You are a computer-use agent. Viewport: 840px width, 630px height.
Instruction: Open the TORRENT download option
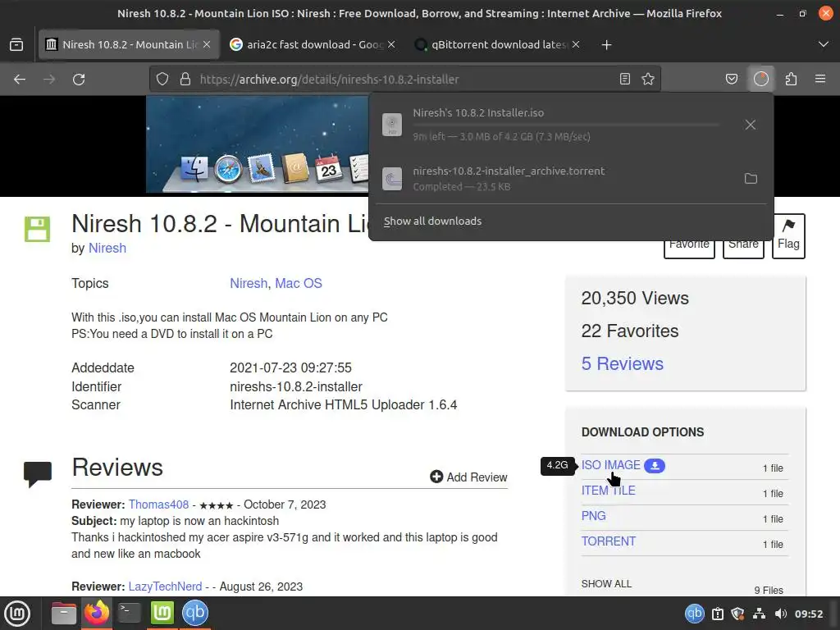609,541
